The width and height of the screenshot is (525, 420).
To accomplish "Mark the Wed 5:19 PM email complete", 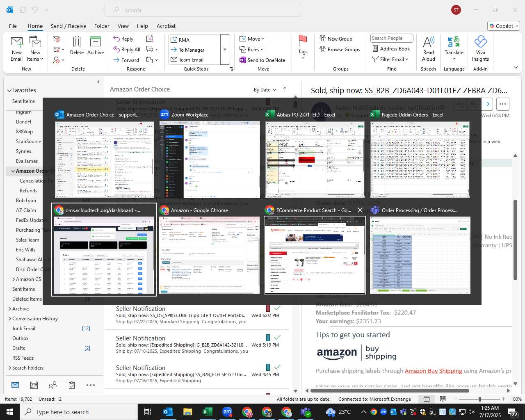I will (277, 337).
